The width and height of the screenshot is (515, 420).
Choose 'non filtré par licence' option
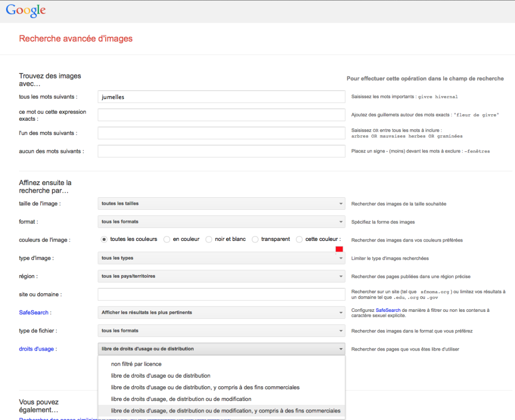(x=136, y=364)
